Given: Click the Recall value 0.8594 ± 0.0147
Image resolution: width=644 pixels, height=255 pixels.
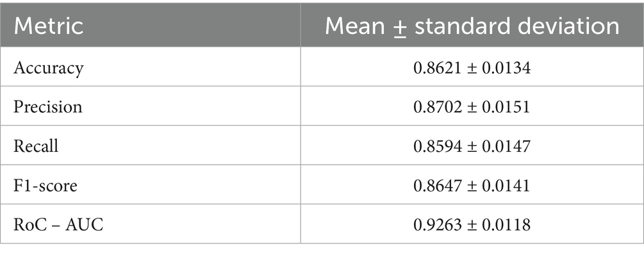Looking at the screenshot, I should 472,146.
